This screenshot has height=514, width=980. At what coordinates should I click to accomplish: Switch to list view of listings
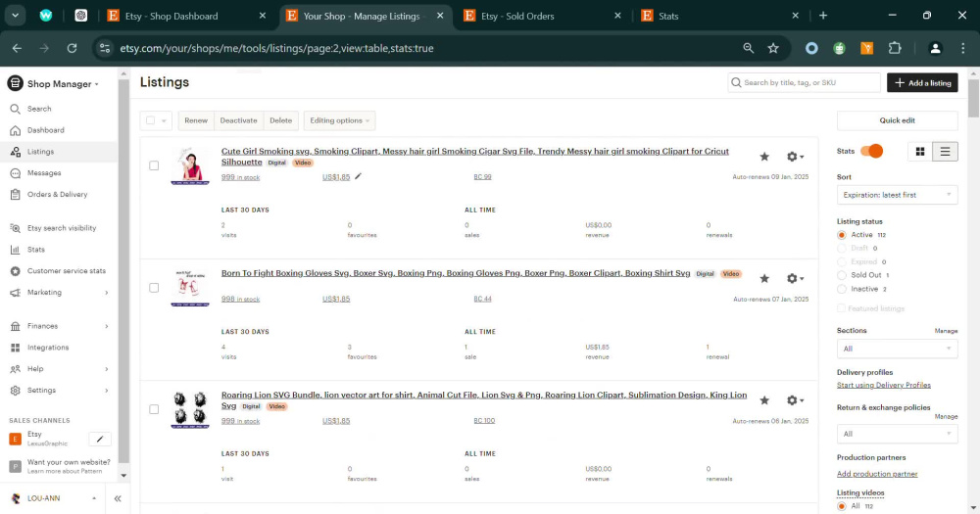[945, 151]
